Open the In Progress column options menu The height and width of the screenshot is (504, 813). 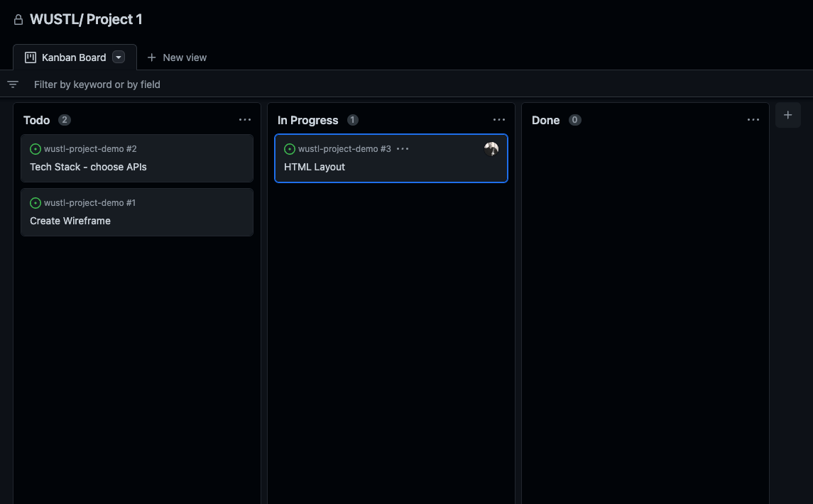498,120
